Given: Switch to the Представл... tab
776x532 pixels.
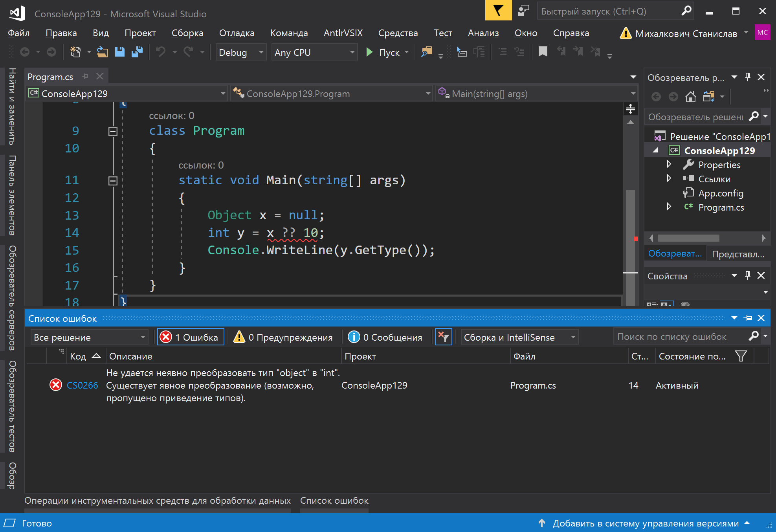Looking at the screenshot, I should point(739,253).
